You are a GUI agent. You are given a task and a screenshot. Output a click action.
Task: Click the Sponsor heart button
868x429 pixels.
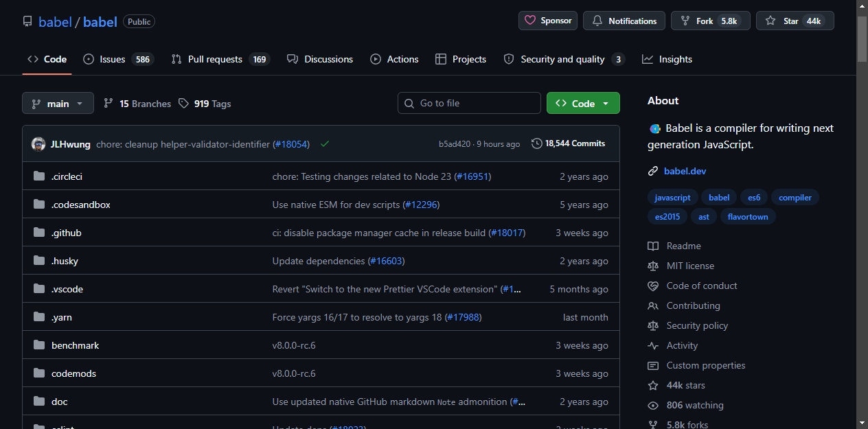(548, 21)
